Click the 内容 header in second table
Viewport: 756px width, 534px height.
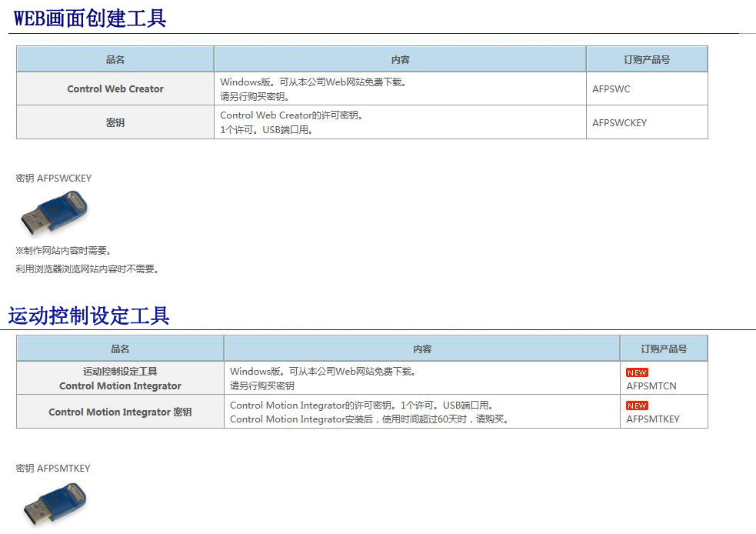422,349
